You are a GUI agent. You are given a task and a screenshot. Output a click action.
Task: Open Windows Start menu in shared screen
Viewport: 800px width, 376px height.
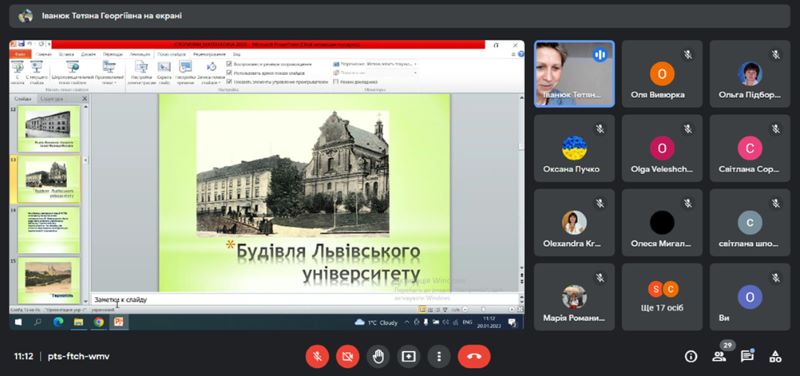tap(18, 322)
